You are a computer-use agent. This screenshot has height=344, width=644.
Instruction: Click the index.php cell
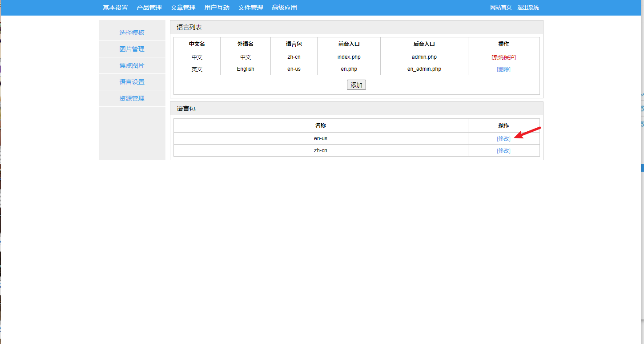[x=349, y=57]
